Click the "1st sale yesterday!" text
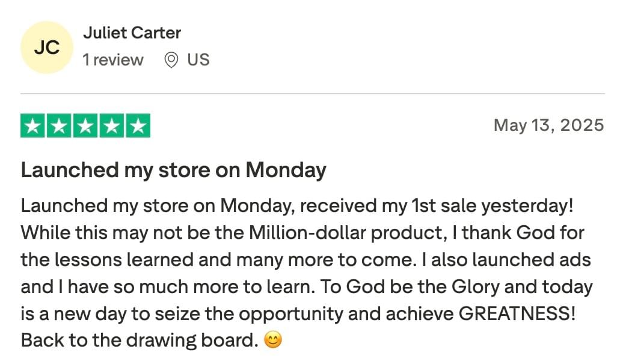The image size is (623, 364). pos(493,206)
